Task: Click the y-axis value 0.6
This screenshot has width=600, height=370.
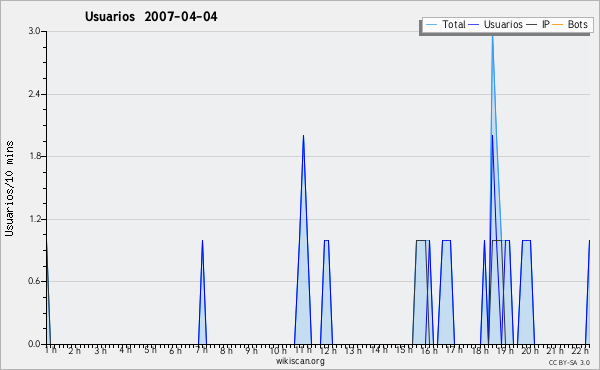Action: (34, 281)
